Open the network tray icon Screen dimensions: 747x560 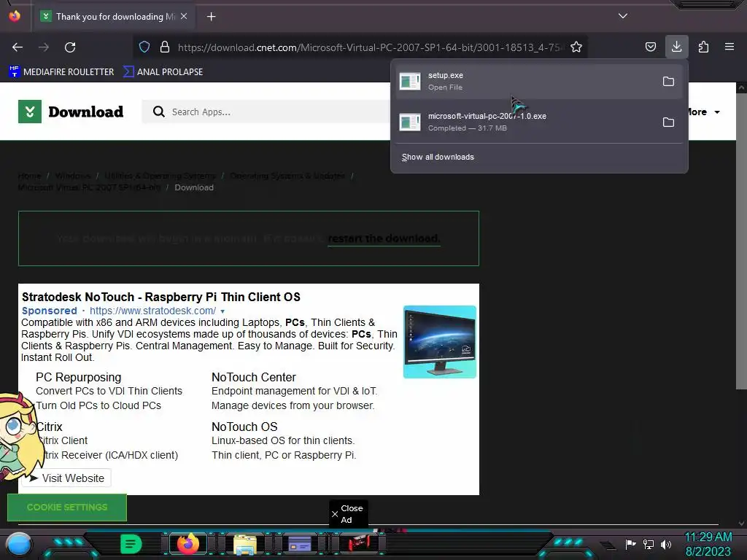click(649, 544)
